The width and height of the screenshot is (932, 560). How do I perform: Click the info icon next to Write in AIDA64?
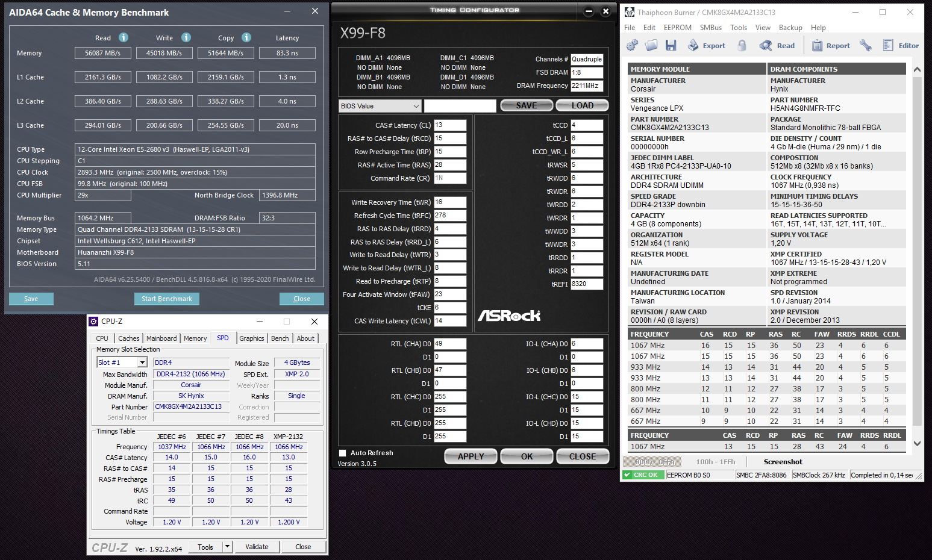pos(186,37)
